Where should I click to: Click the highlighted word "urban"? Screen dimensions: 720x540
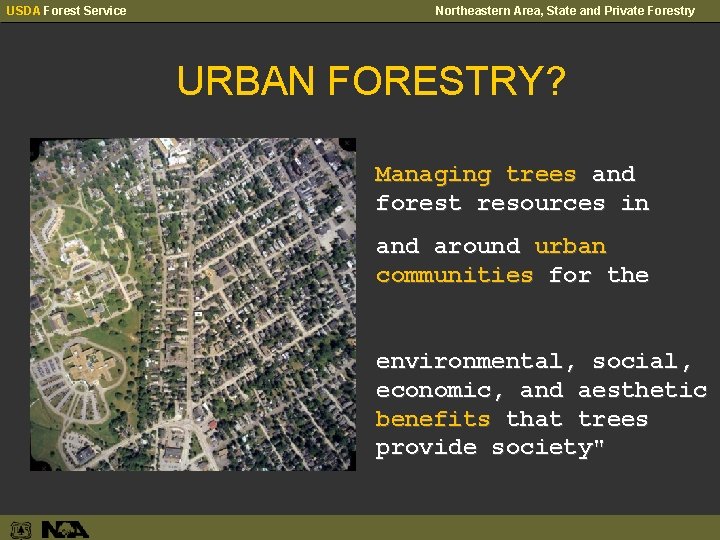pos(570,247)
